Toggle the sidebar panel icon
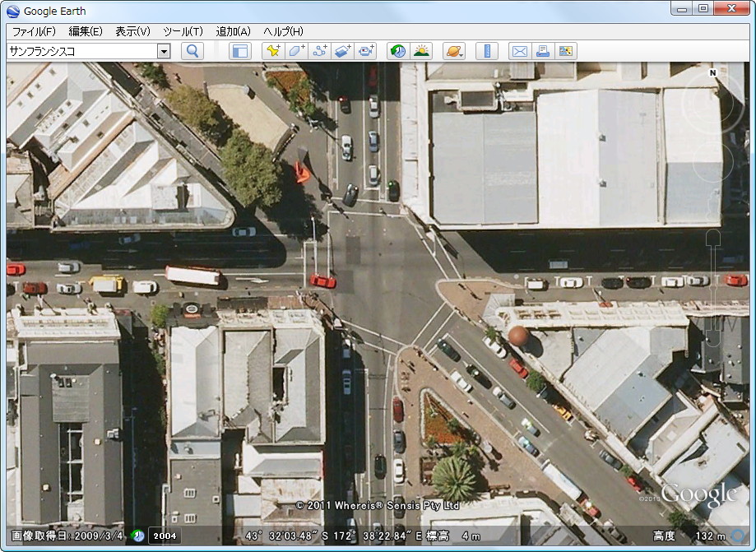756x552 pixels. 239,51
